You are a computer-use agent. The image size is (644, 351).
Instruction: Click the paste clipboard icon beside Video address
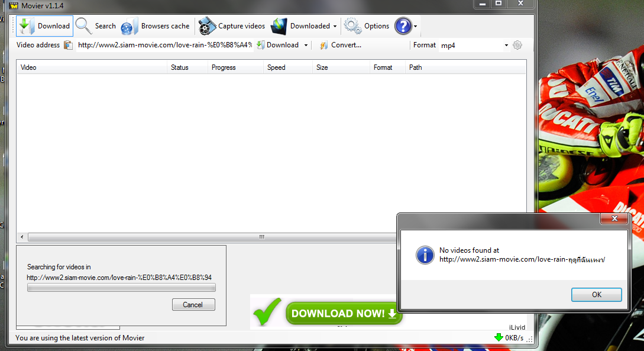pos(68,45)
